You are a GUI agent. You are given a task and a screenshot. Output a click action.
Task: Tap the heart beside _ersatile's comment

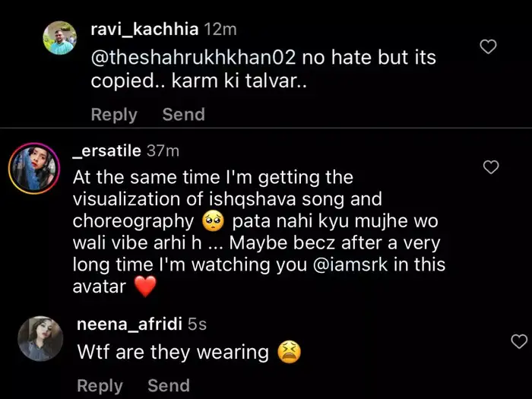point(491,166)
